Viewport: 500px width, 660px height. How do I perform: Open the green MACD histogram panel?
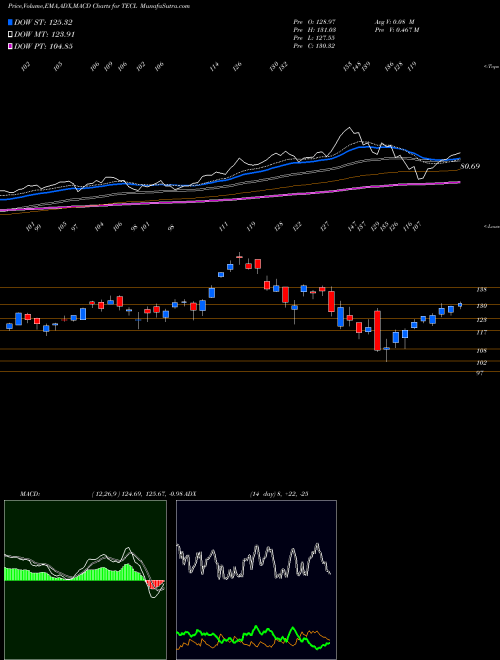coord(85,580)
